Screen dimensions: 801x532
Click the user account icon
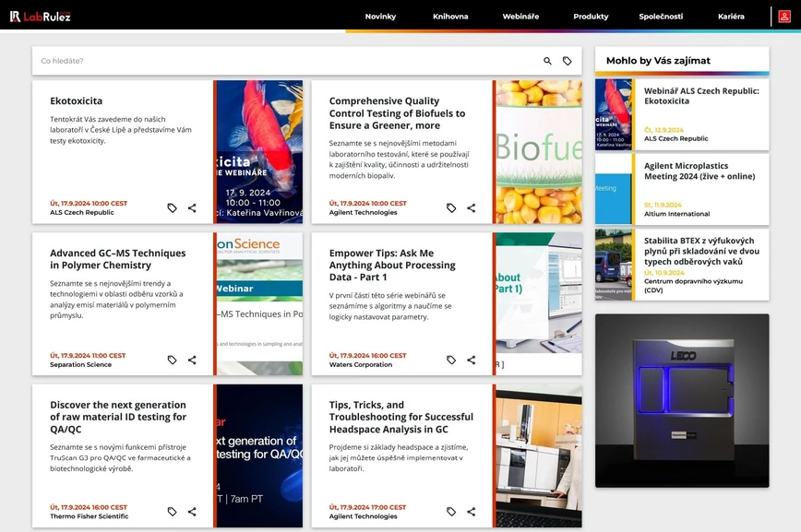(783, 16)
